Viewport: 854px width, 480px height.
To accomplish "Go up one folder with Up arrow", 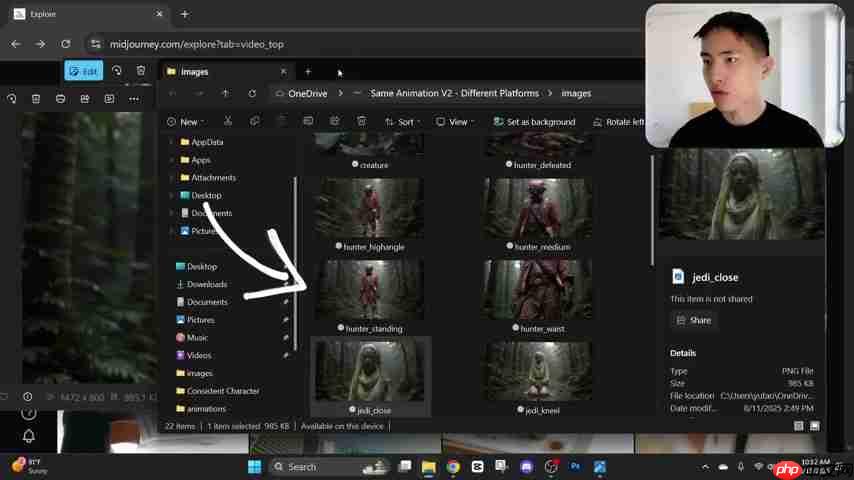I will coord(225,93).
